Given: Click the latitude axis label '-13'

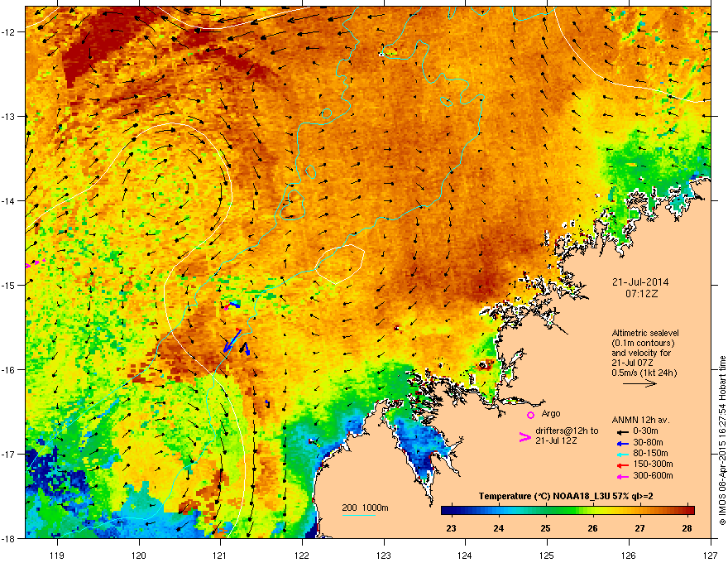Looking at the screenshot, I should (x=9, y=117).
